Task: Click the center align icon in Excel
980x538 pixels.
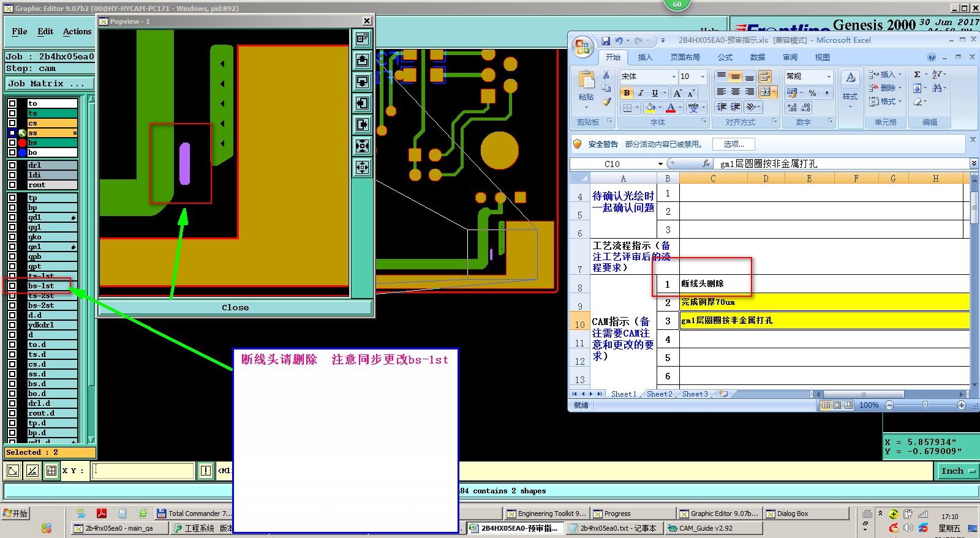Action: [x=736, y=92]
